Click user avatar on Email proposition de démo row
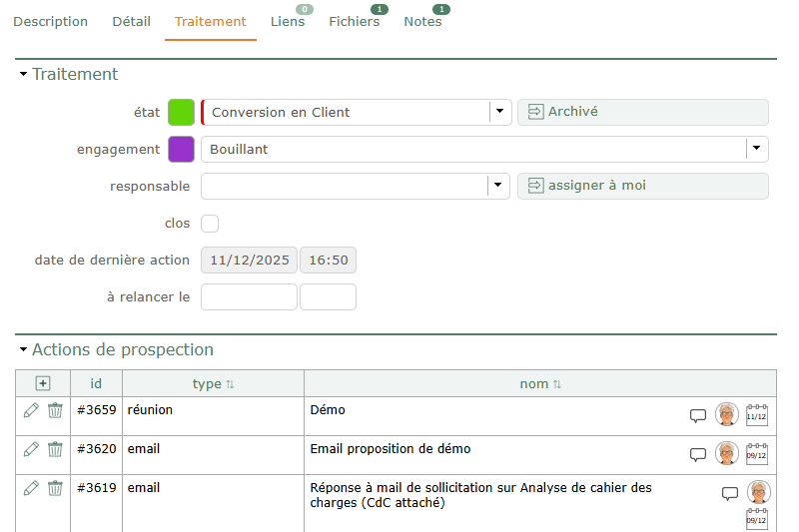799x532 pixels. coord(727,453)
